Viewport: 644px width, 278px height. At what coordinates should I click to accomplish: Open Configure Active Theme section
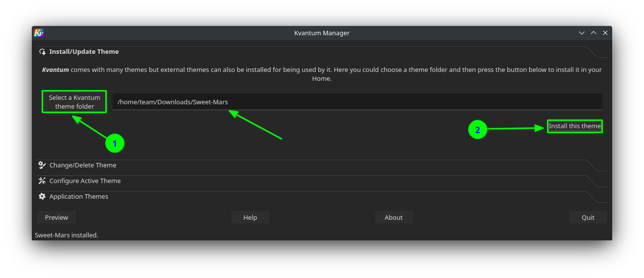322,181
